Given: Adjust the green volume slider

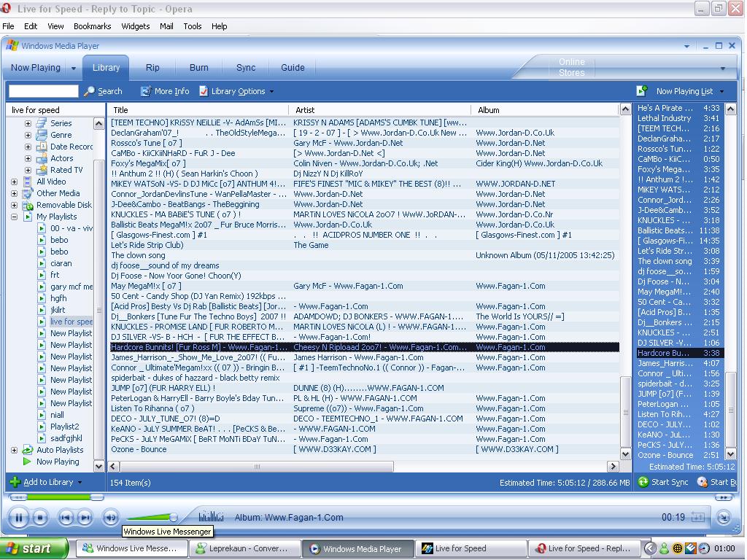Looking at the screenshot, I should 152,517.
